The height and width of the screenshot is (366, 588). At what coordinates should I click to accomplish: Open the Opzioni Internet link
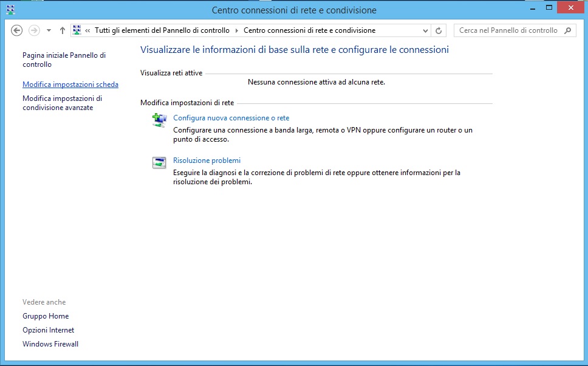[48, 330]
